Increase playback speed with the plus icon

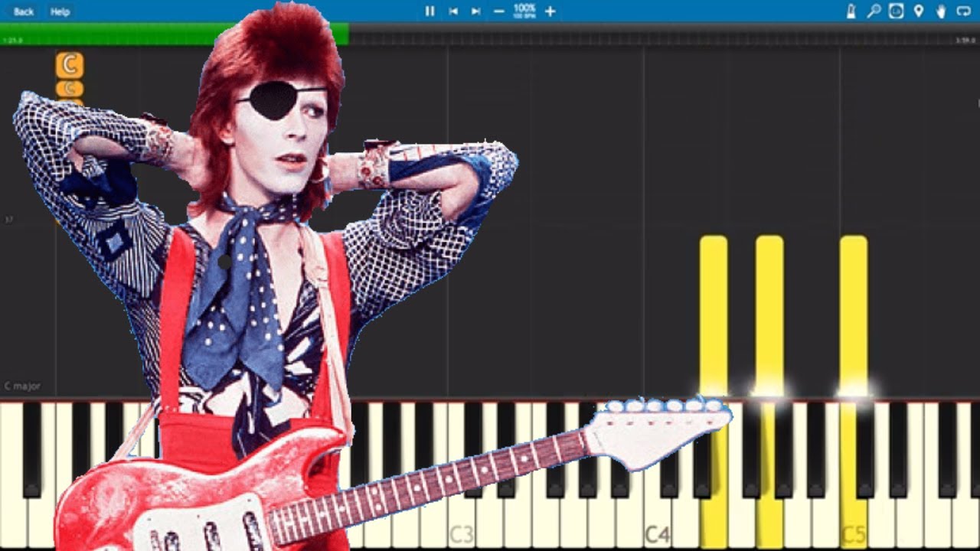550,11
